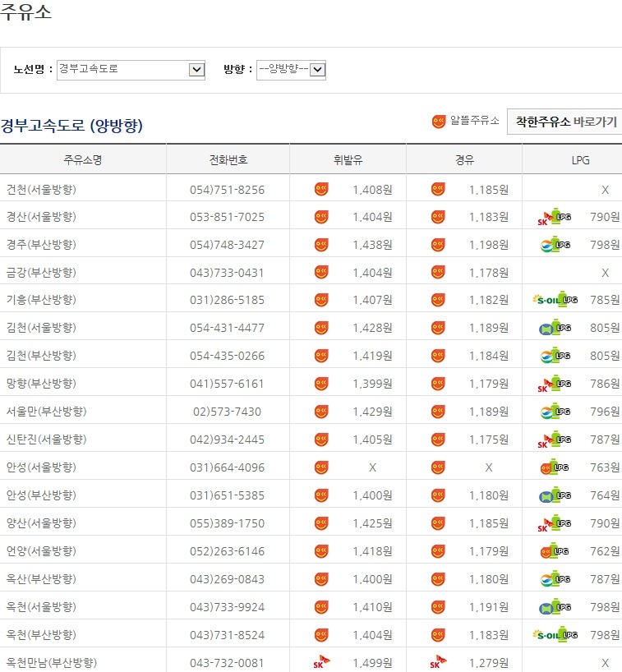Click phone number 043-732-0081

[x=228, y=664]
